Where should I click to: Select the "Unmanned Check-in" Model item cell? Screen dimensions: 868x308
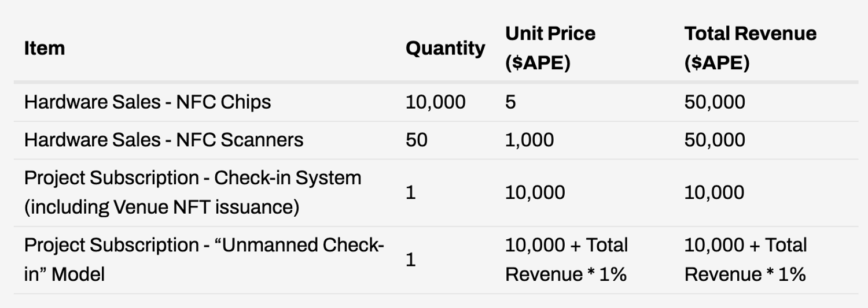pyautogui.click(x=204, y=259)
